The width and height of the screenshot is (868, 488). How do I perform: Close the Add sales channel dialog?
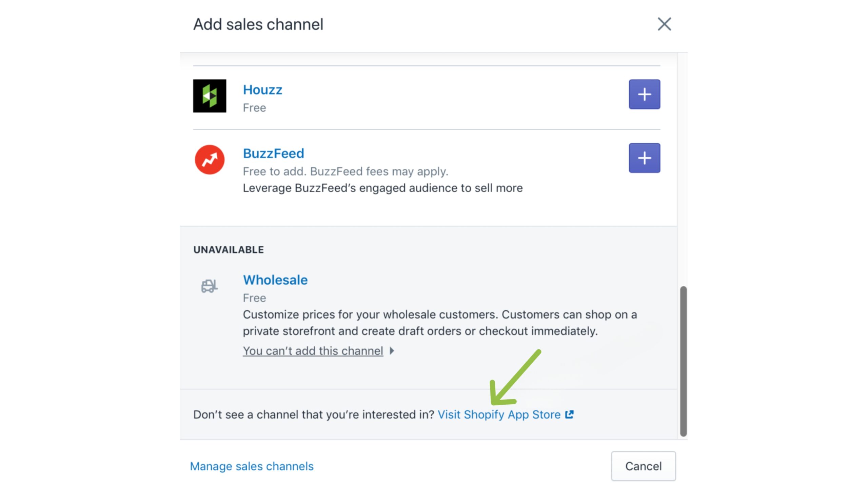point(664,24)
